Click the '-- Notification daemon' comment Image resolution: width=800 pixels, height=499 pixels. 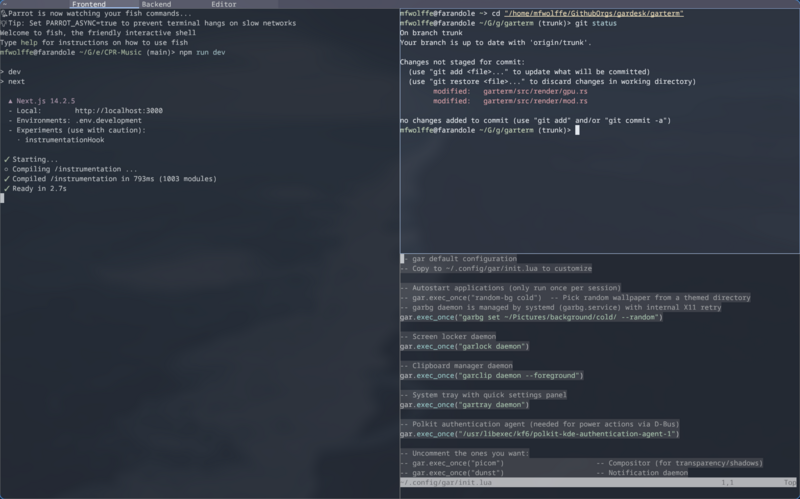pyautogui.click(x=642, y=472)
